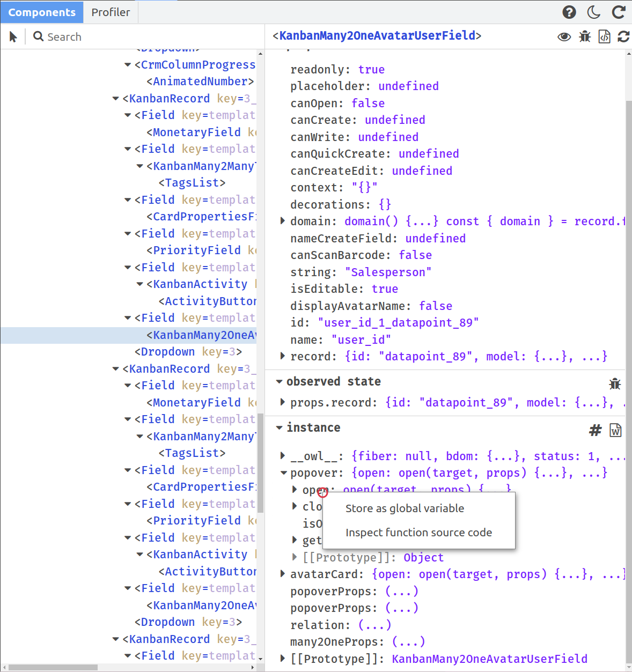The image size is (632, 672).
Task: Click the document W icon in instance section
Action: 615,430
